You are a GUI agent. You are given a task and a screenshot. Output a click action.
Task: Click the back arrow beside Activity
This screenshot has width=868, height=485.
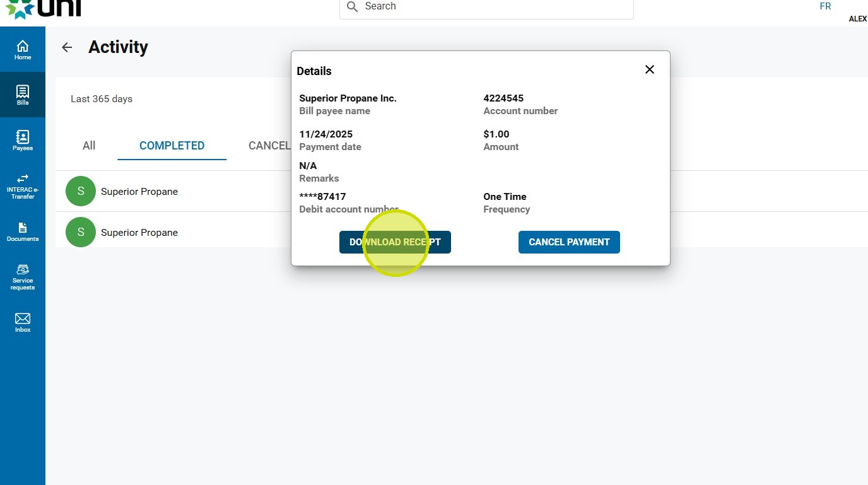click(x=67, y=47)
